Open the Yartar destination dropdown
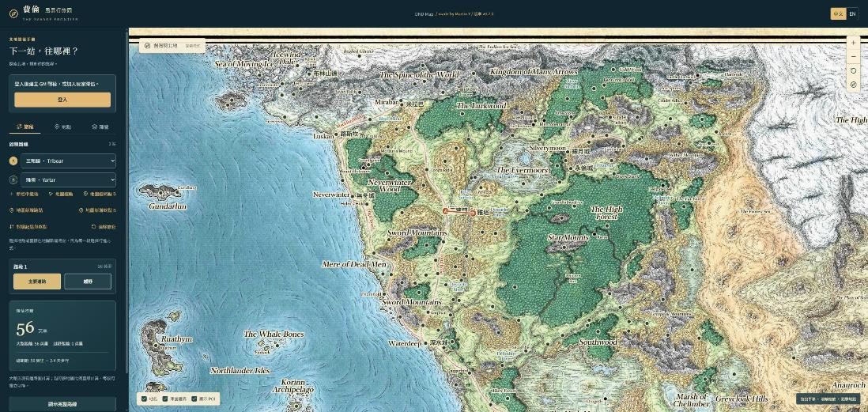The height and width of the screenshot is (412, 868). (68, 180)
